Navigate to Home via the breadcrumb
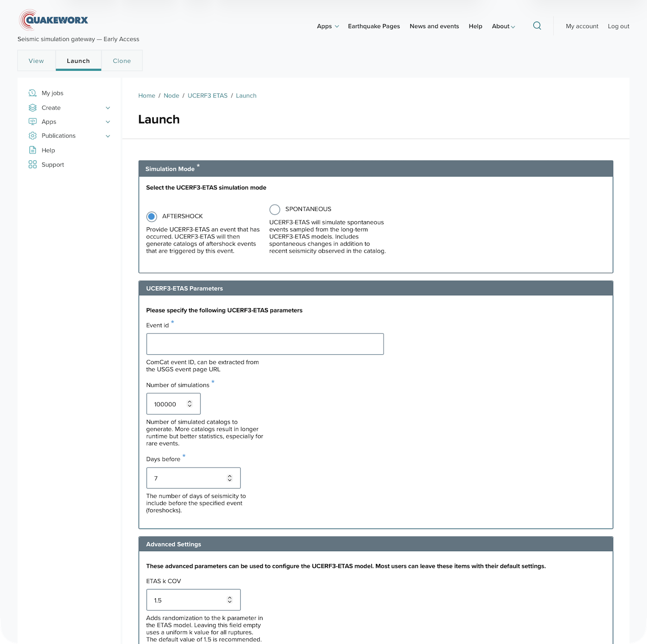Viewport: 647px width, 644px height. (146, 96)
